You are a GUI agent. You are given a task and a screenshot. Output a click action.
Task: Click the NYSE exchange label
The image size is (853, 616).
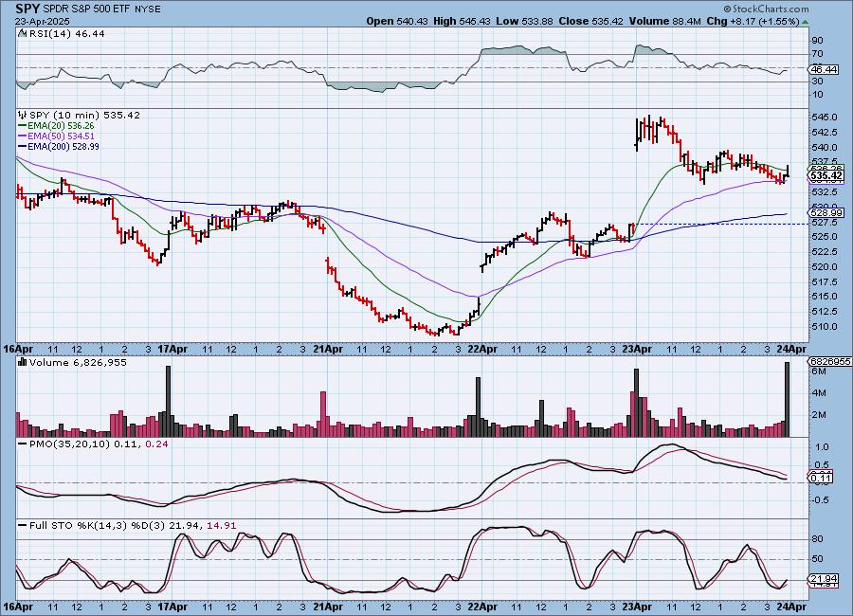(147, 9)
